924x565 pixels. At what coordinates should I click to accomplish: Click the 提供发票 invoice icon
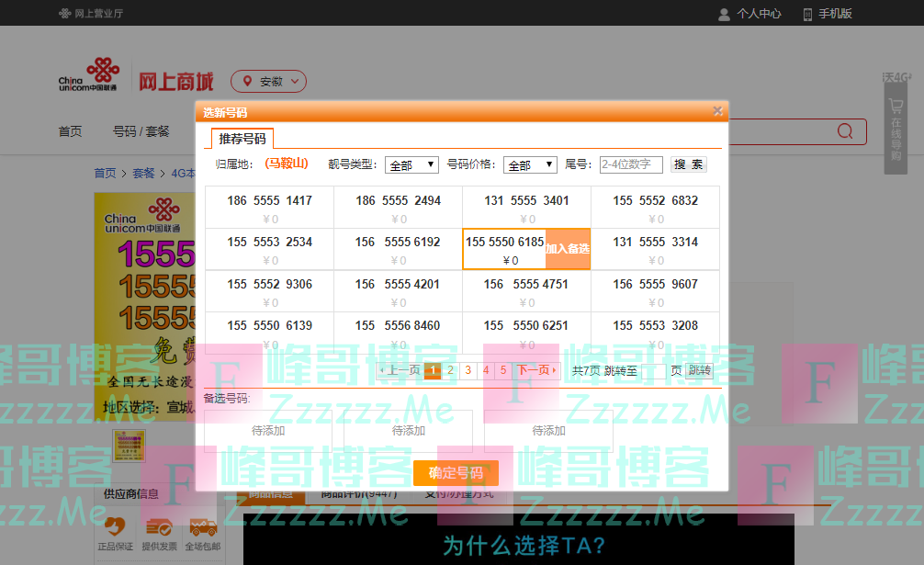158,528
